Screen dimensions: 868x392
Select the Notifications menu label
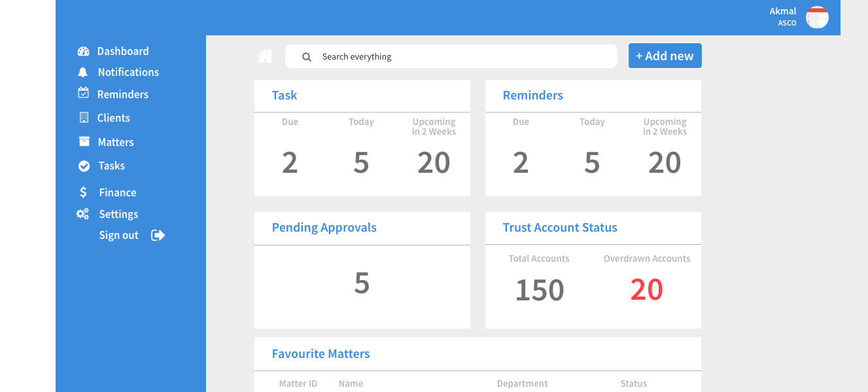click(x=128, y=72)
